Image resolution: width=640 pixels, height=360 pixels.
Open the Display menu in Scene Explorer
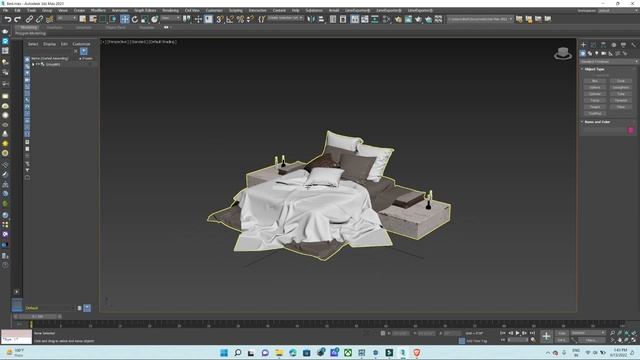pyautogui.click(x=49, y=44)
